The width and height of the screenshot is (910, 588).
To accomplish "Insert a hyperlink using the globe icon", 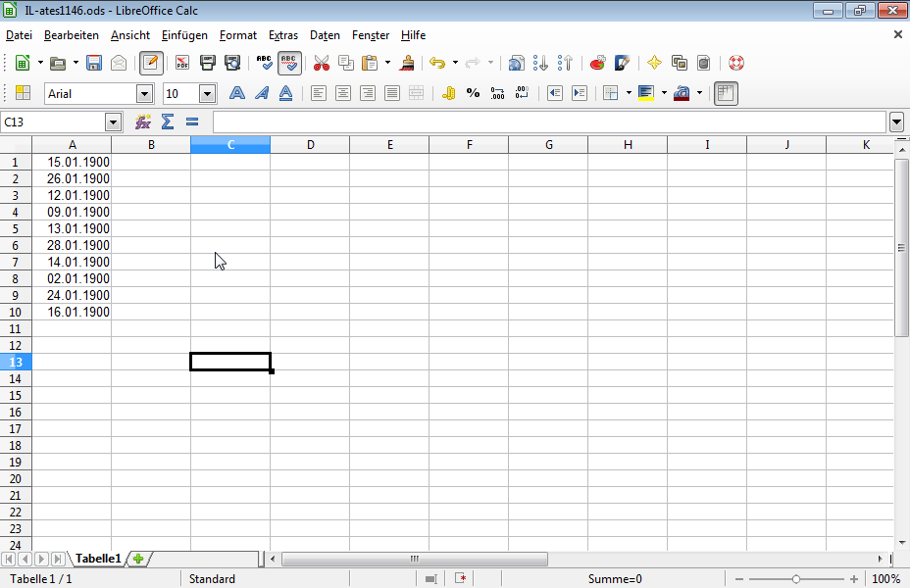I will click(x=516, y=63).
